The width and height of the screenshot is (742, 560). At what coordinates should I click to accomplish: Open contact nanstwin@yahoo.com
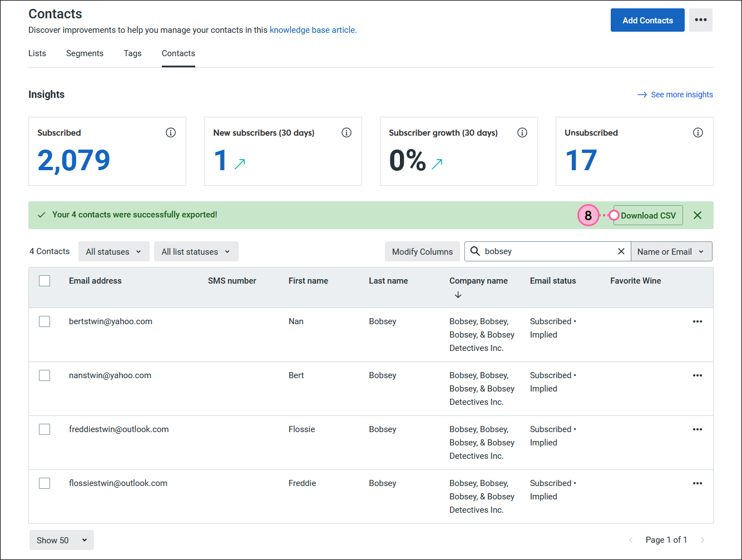(x=110, y=375)
